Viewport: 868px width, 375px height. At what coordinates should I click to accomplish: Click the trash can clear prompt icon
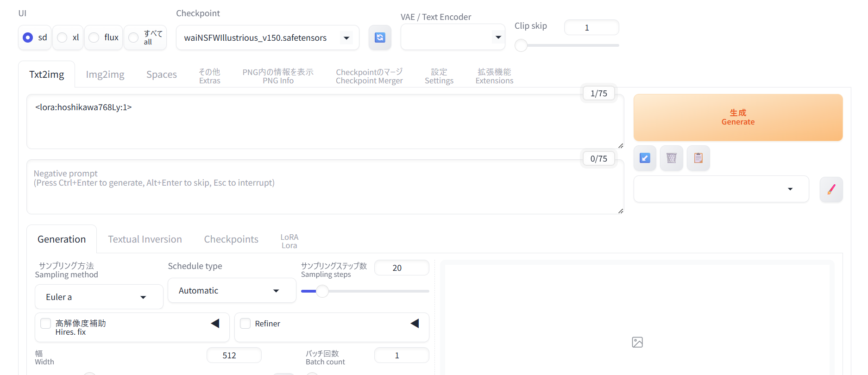point(671,158)
